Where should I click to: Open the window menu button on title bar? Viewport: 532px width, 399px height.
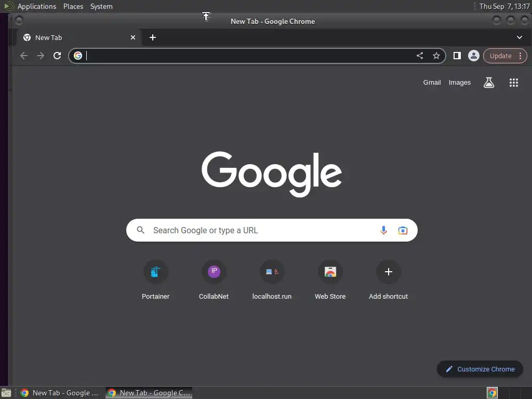pyautogui.click(x=19, y=21)
